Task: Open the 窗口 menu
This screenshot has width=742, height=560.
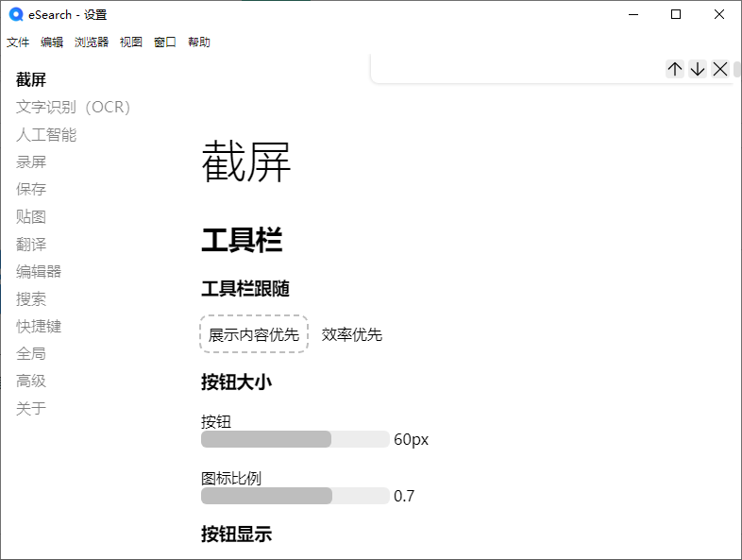Action: [165, 42]
